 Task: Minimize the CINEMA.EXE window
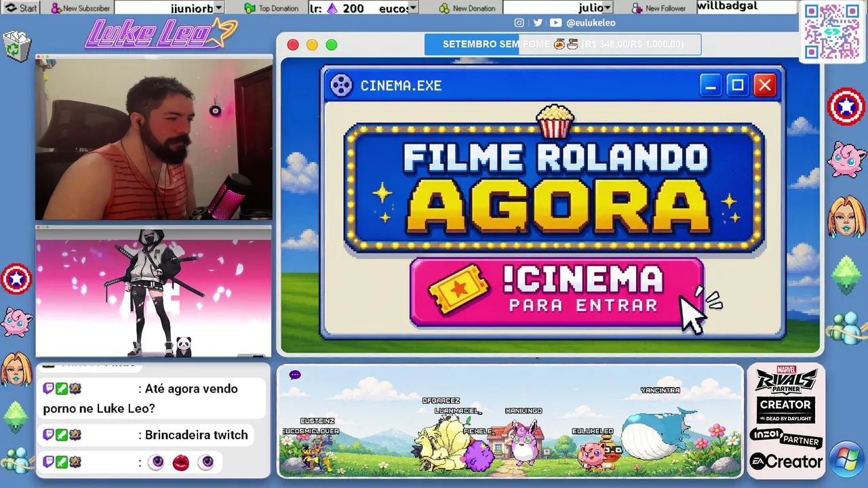point(710,85)
